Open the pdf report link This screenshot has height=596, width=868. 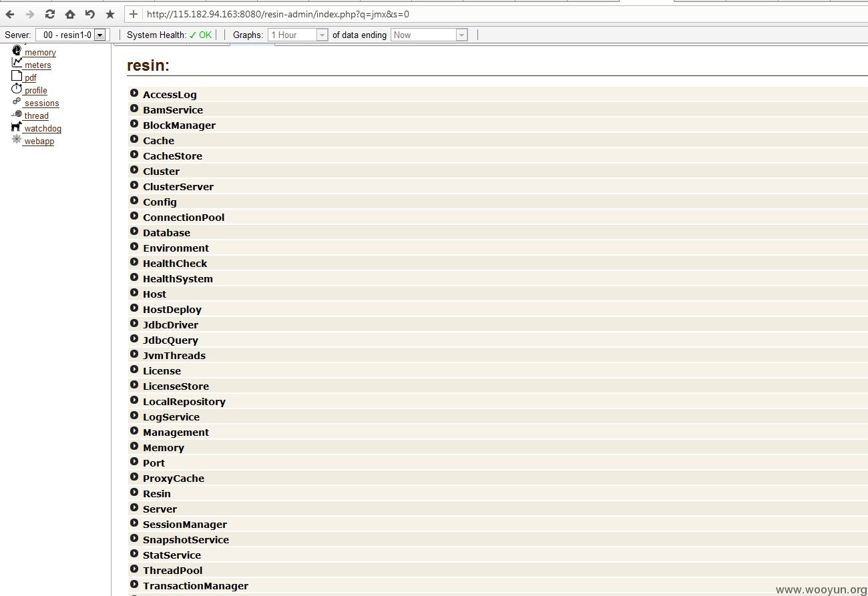(x=31, y=78)
